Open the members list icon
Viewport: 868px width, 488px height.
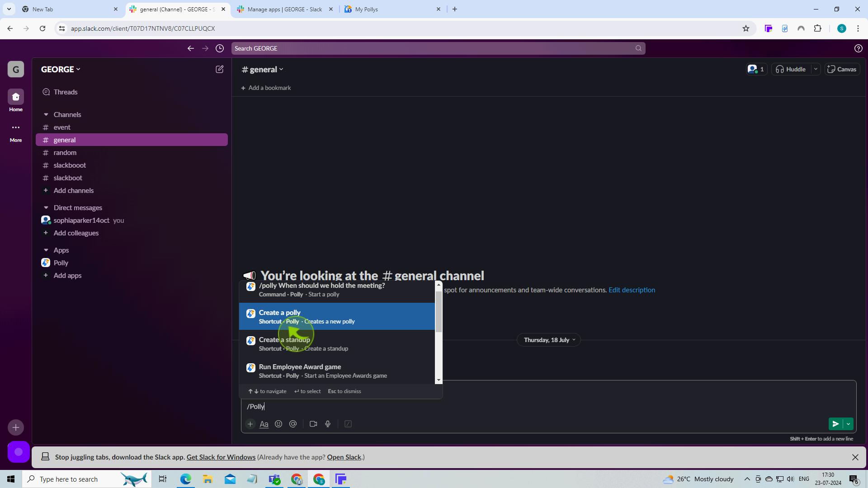756,69
